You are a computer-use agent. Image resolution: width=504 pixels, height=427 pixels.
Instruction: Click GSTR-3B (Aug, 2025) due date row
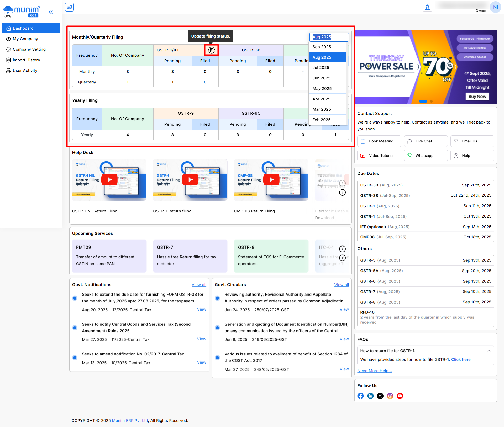click(x=426, y=185)
